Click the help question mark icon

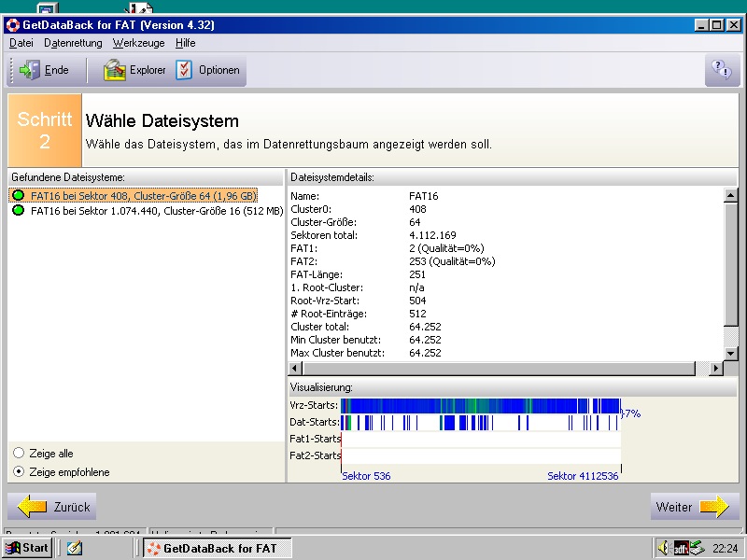click(722, 70)
